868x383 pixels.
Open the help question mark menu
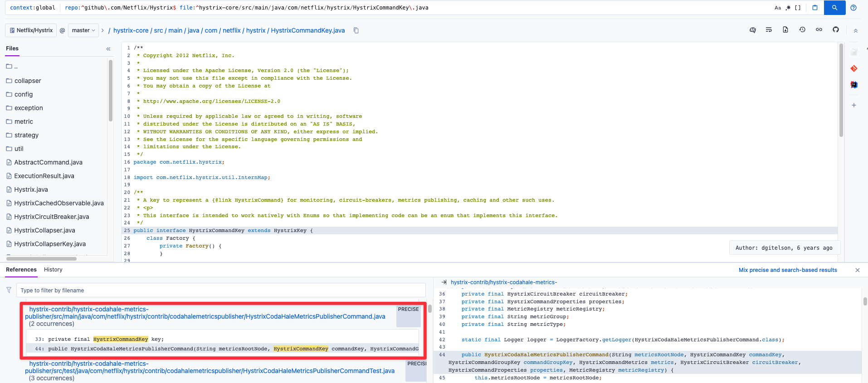click(x=853, y=8)
